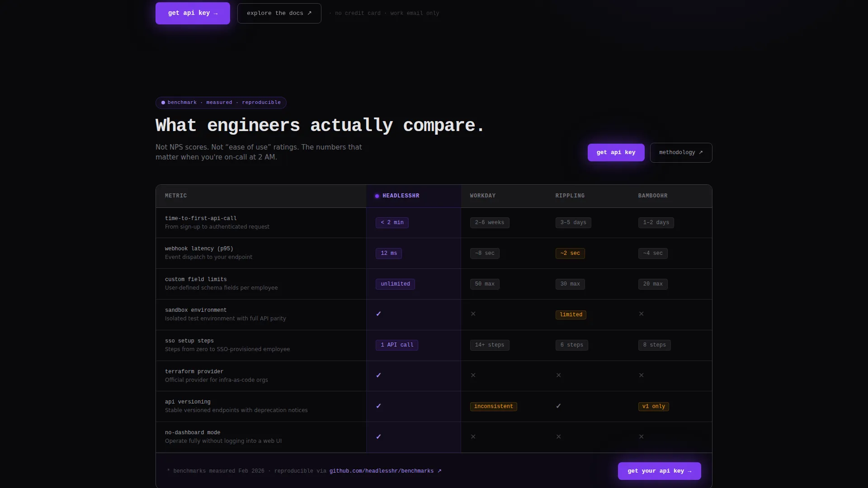Click no-dashboard mode HeadlessHR checkmark

[378, 437]
